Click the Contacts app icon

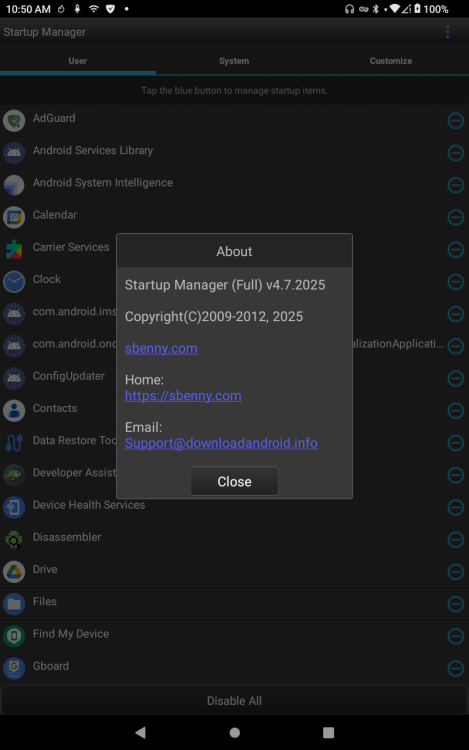[x=14, y=410]
